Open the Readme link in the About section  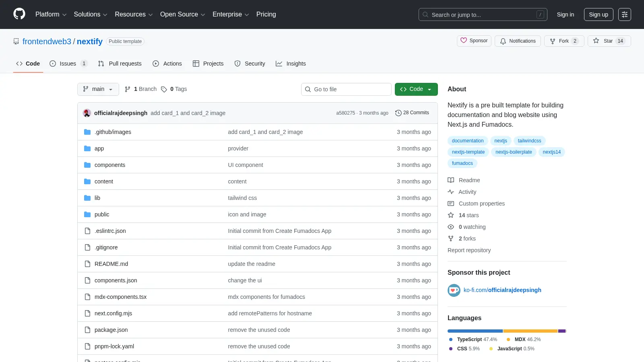coord(464,180)
